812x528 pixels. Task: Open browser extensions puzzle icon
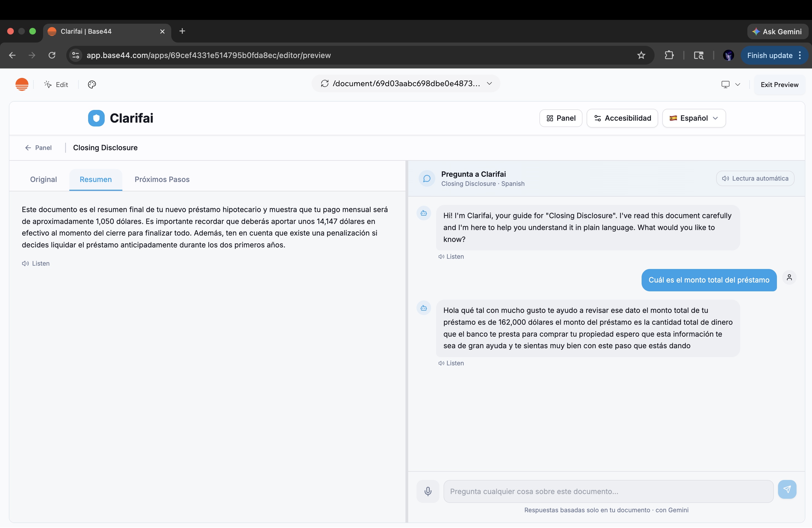click(669, 55)
